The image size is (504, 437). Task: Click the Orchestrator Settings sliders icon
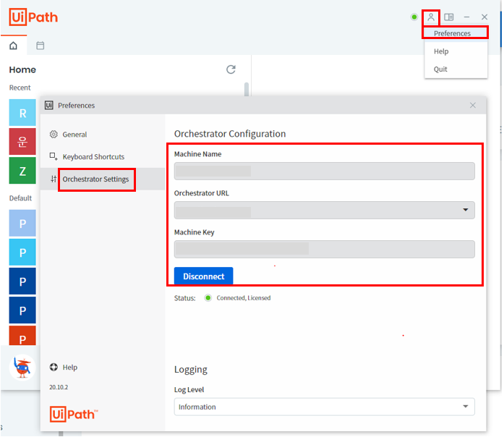coord(54,179)
